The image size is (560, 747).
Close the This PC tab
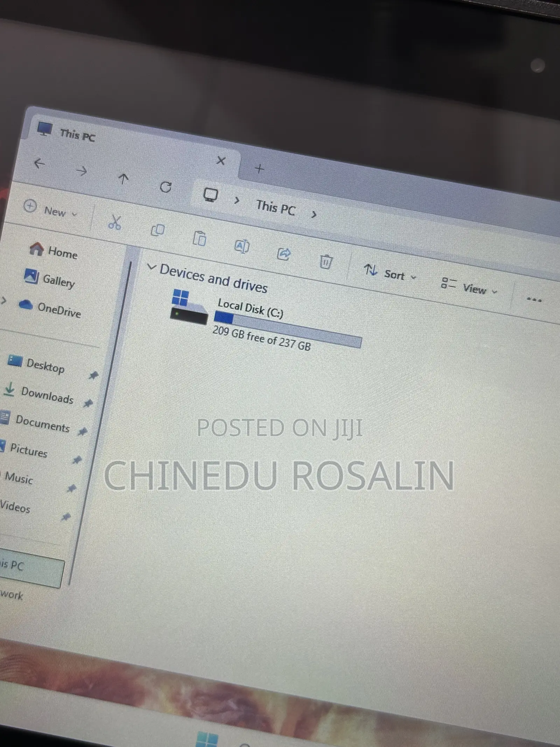pyautogui.click(x=221, y=161)
